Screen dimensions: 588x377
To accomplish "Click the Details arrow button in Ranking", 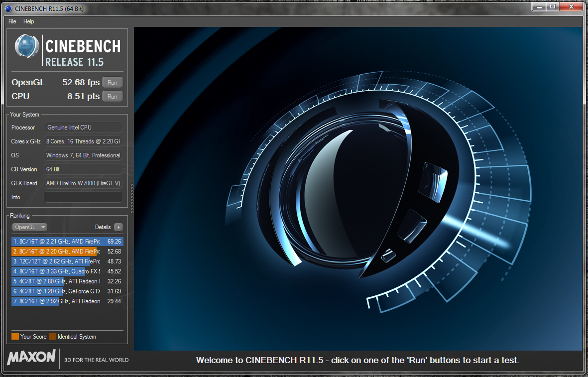I will point(118,227).
